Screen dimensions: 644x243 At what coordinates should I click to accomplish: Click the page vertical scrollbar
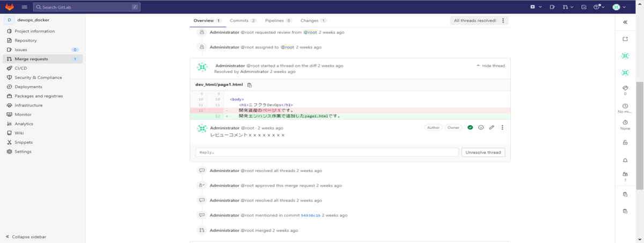coord(640,134)
